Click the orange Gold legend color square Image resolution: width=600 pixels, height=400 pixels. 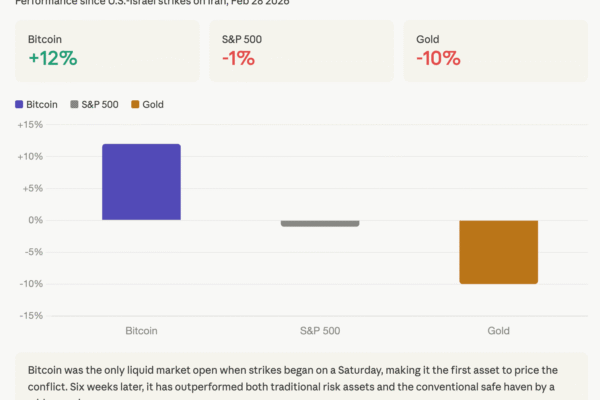(133, 104)
